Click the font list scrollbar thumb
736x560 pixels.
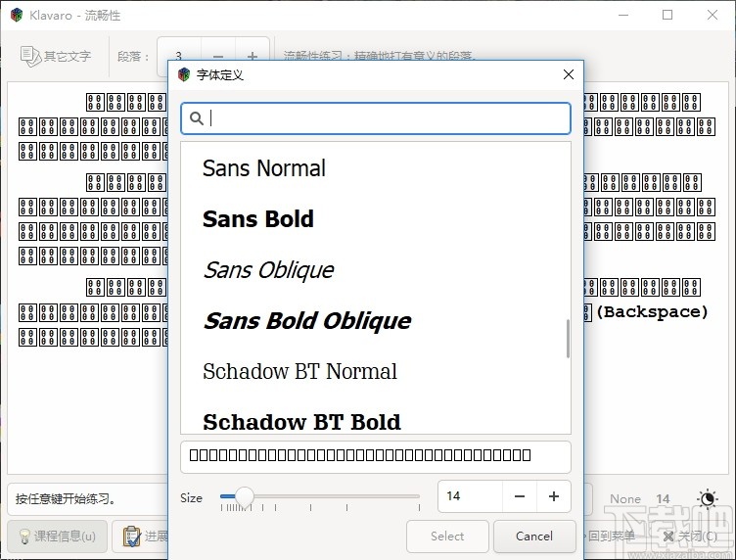point(567,339)
